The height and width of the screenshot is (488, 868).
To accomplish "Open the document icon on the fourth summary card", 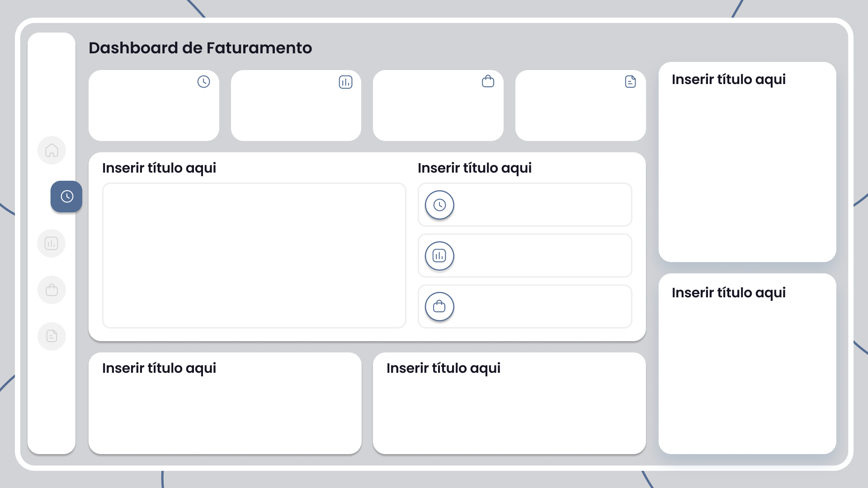I will coord(630,82).
